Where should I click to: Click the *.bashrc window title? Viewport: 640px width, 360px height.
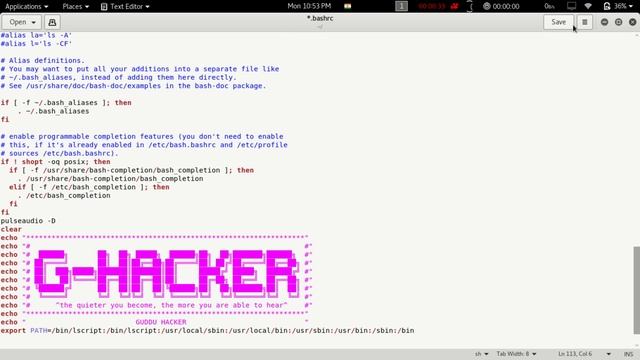(x=320, y=18)
